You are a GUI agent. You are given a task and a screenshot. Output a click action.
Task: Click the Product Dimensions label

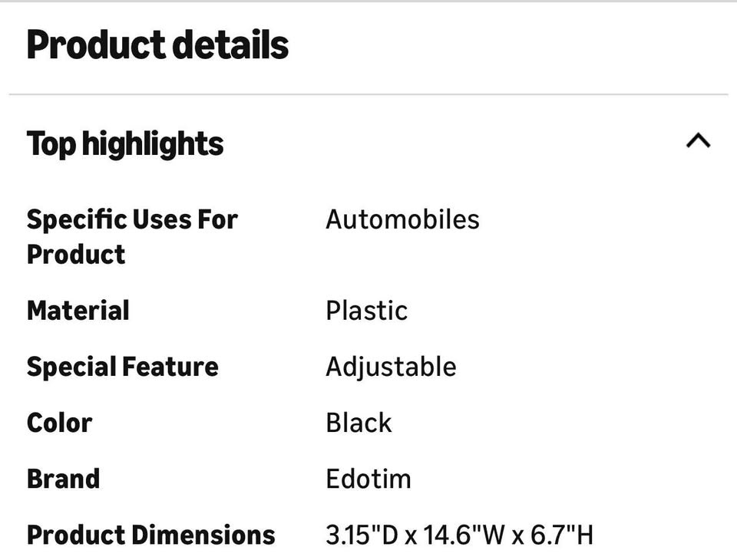pyautogui.click(x=150, y=535)
